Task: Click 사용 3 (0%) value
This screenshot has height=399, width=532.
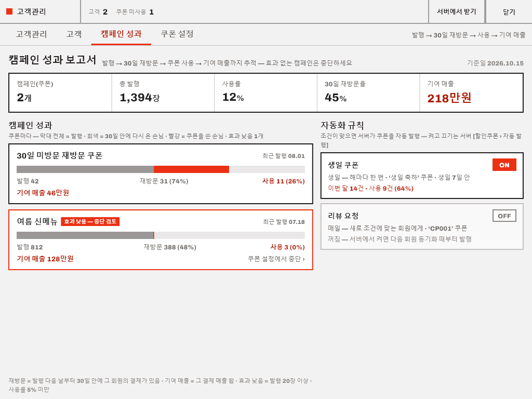Action: [287, 247]
